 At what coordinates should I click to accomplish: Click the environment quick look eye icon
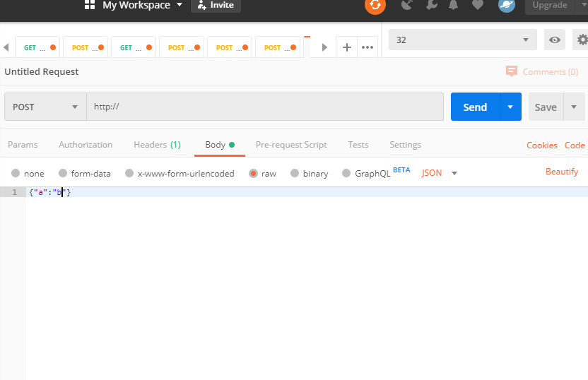click(555, 40)
